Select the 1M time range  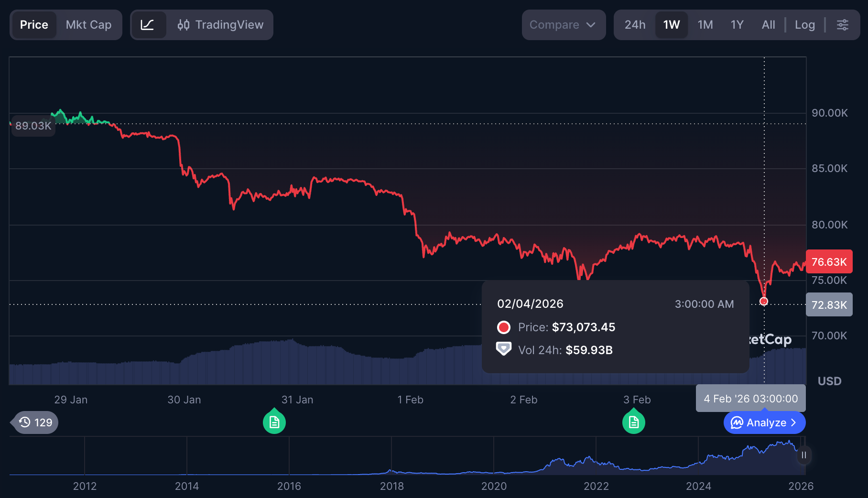pos(705,25)
